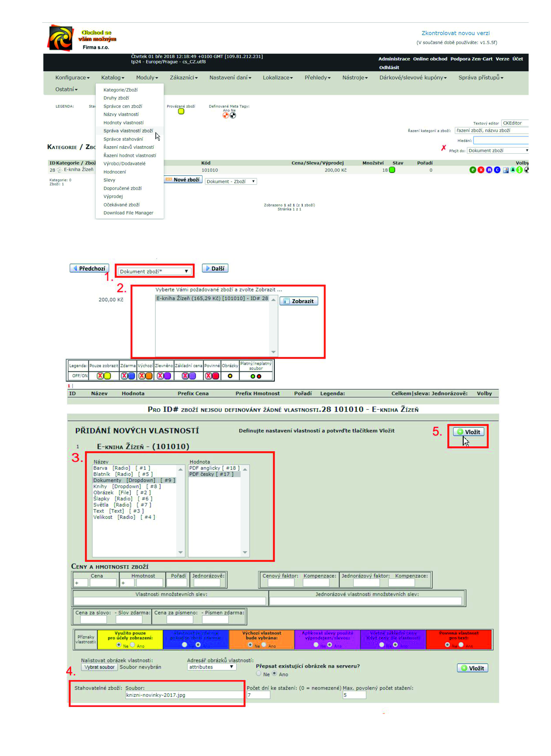Choose 'Správa vlastností zboží' in Katalog menu

point(128,131)
